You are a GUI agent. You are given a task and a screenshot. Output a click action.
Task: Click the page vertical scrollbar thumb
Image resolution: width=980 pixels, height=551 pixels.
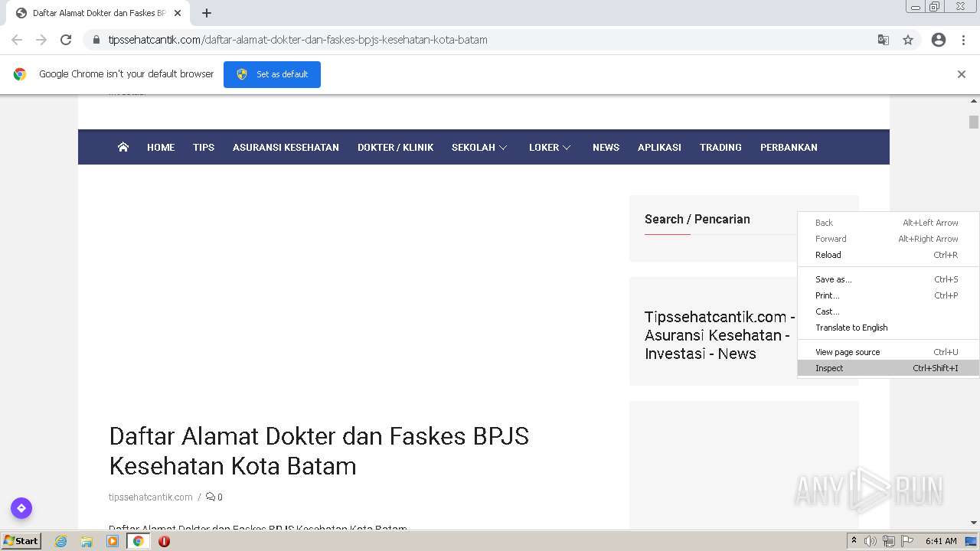pyautogui.click(x=974, y=122)
